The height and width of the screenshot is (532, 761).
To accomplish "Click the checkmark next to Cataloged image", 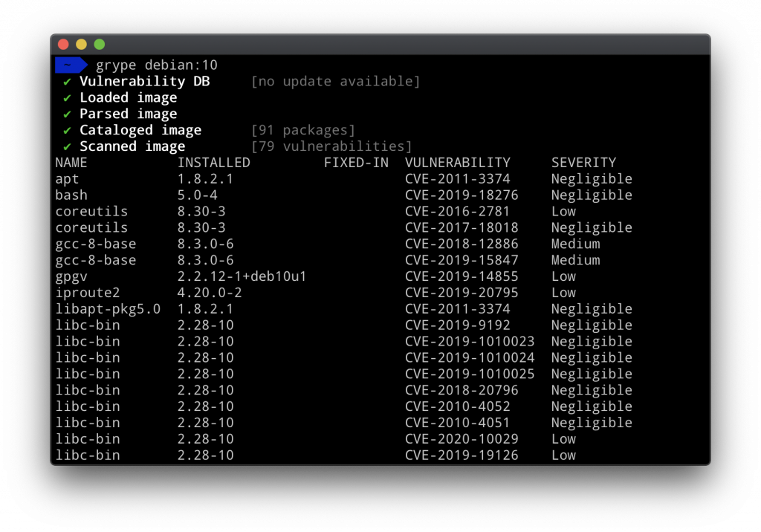I will [67, 131].
